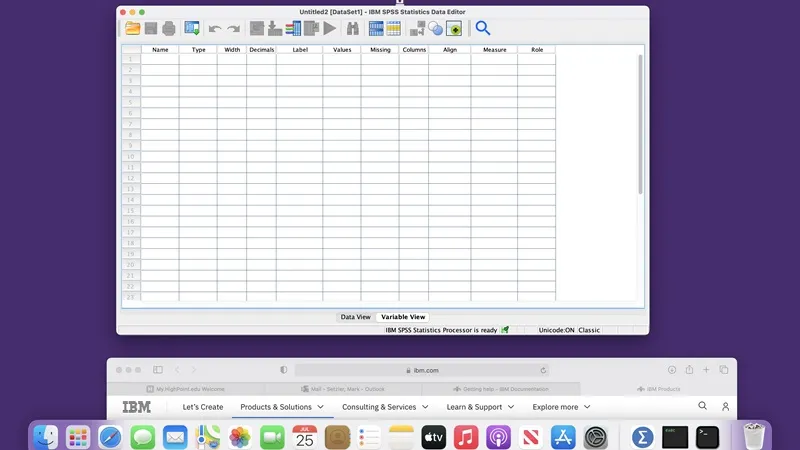Open Find with the binoculars icon
800x450 pixels.
[353, 29]
